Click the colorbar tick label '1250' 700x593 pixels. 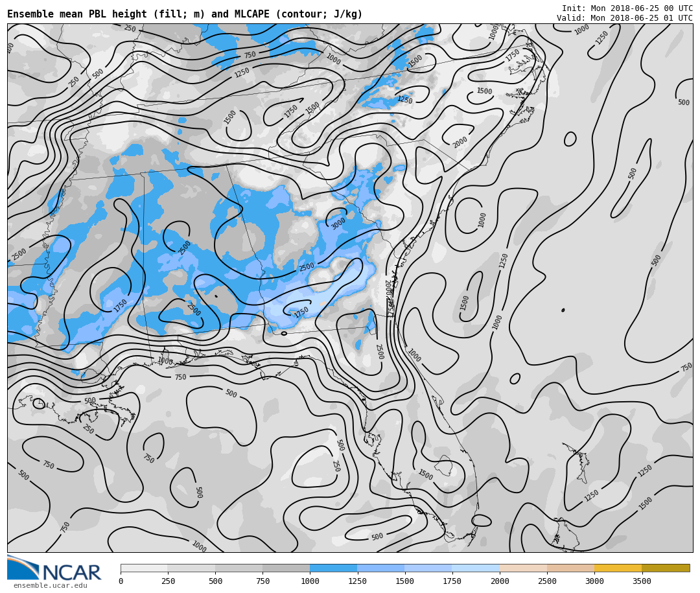(x=357, y=581)
